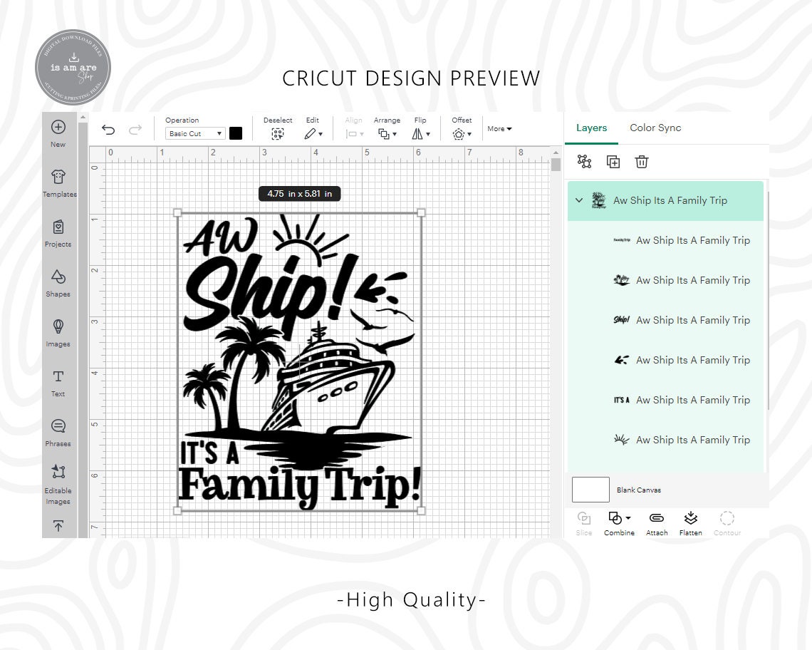Viewport: 812px width, 650px height.
Task: Select the layer with Family Trip text thumbnail
Action: point(665,240)
